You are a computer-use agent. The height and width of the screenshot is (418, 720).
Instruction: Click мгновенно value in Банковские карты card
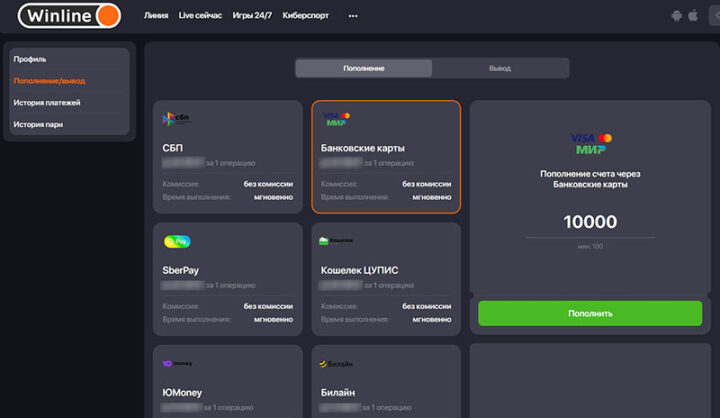[x=432, y=197]
